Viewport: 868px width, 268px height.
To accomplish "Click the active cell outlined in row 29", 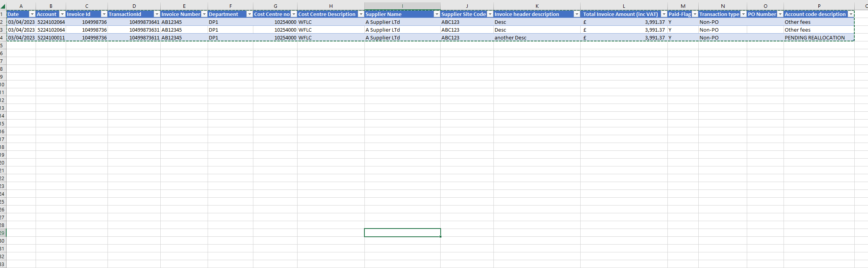I will [402, 233].
